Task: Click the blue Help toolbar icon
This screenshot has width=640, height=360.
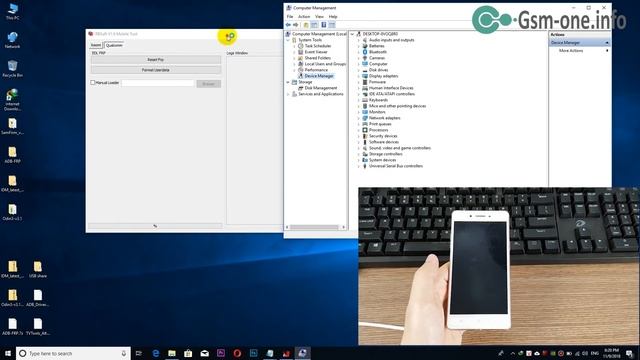Action: [324, 25]
